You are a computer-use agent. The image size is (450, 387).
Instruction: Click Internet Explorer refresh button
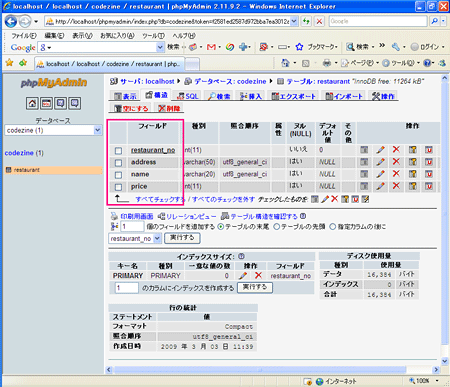pos(306,22)
